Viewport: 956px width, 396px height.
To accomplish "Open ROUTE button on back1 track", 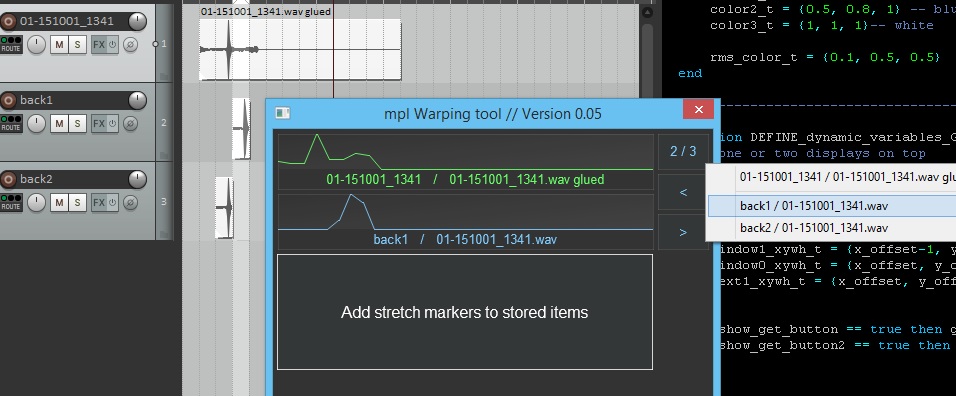I will pyautogui.click(x=11, y=124).
